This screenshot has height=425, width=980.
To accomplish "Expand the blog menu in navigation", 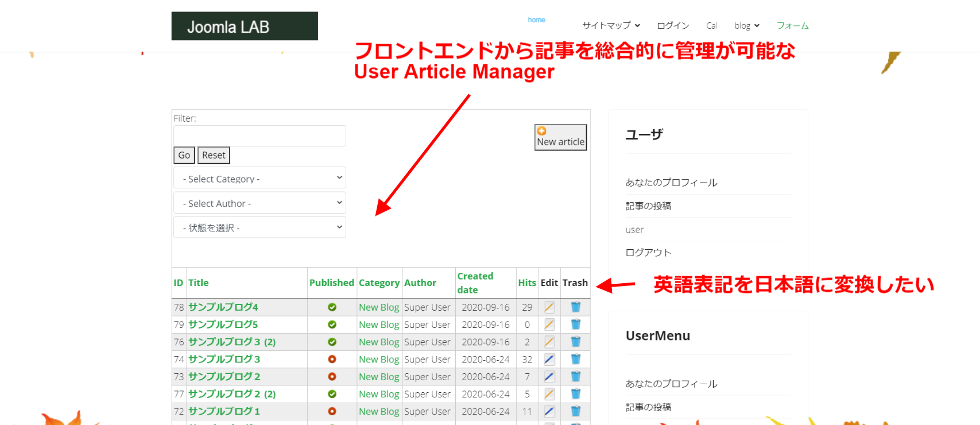I will pyautogui.click(x=747, y=25).
